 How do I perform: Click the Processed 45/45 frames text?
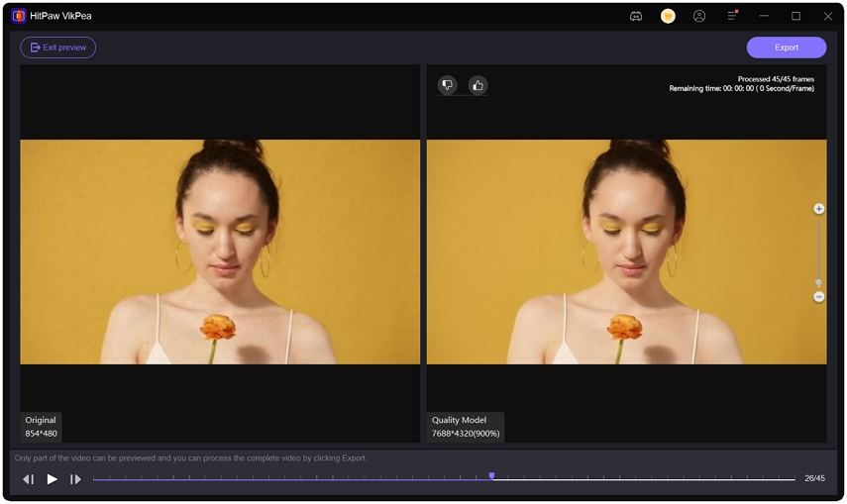776,79
